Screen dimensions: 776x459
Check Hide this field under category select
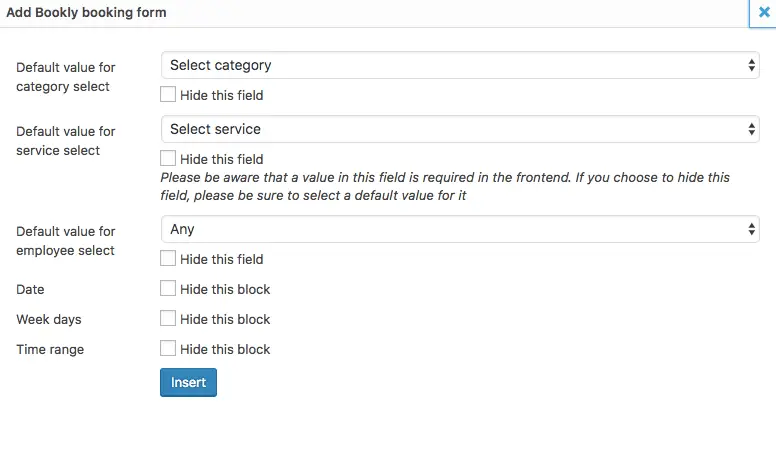(168, 94)
